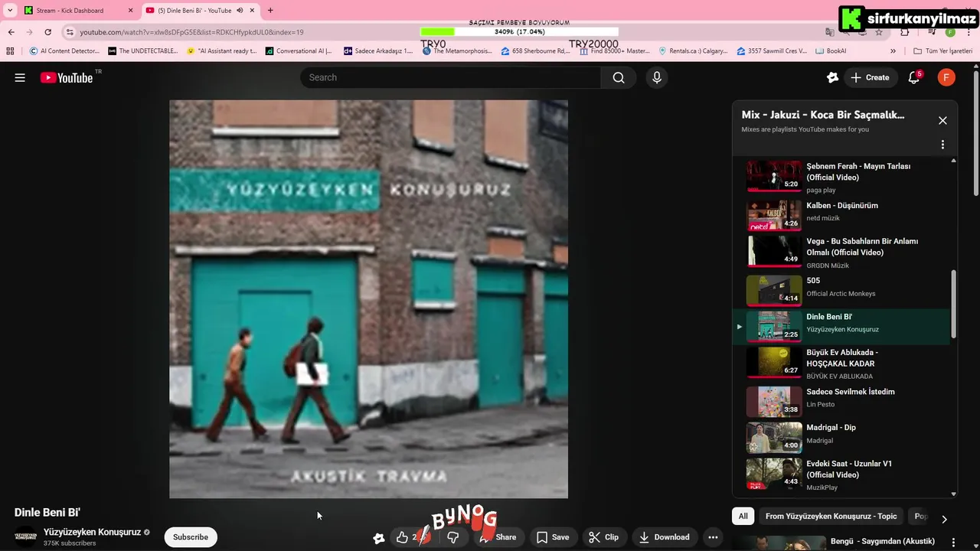Open AI Content Detector bookmark

(64, 51)
